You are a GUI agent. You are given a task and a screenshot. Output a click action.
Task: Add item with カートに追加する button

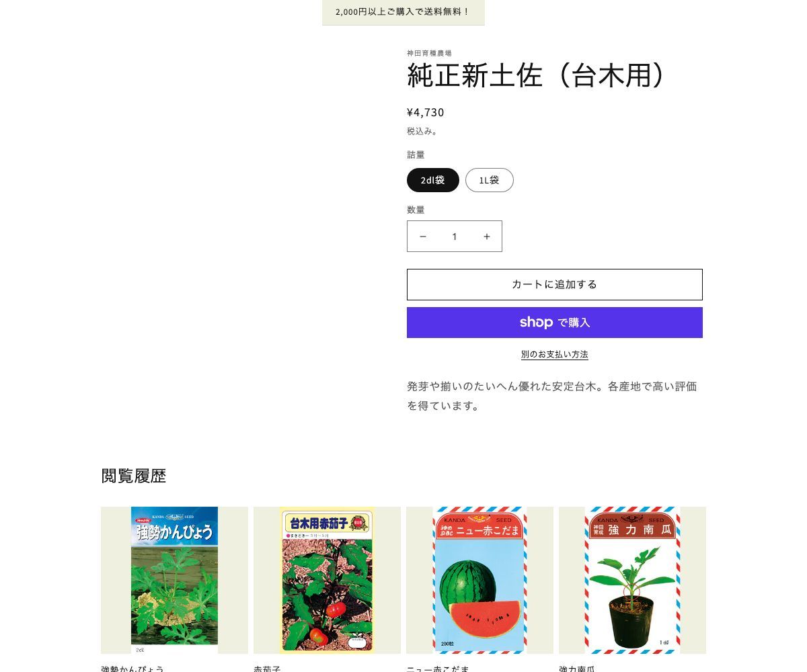tap(555, 284)
